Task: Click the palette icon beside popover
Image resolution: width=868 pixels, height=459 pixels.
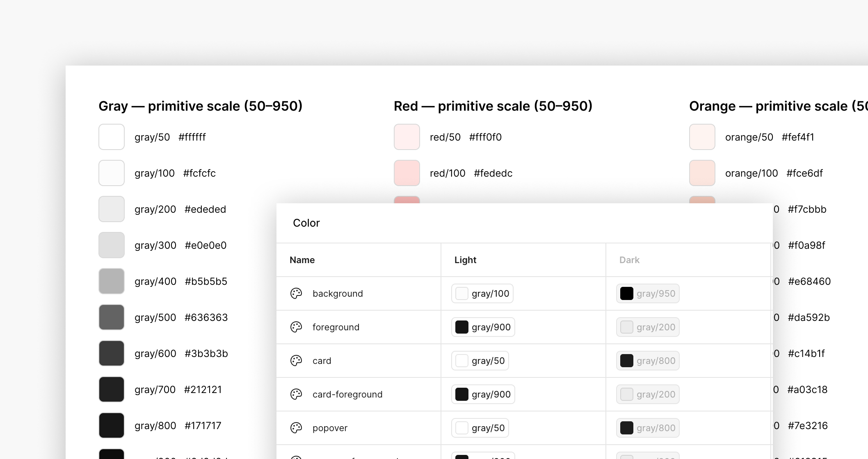Action: point(296,428)
